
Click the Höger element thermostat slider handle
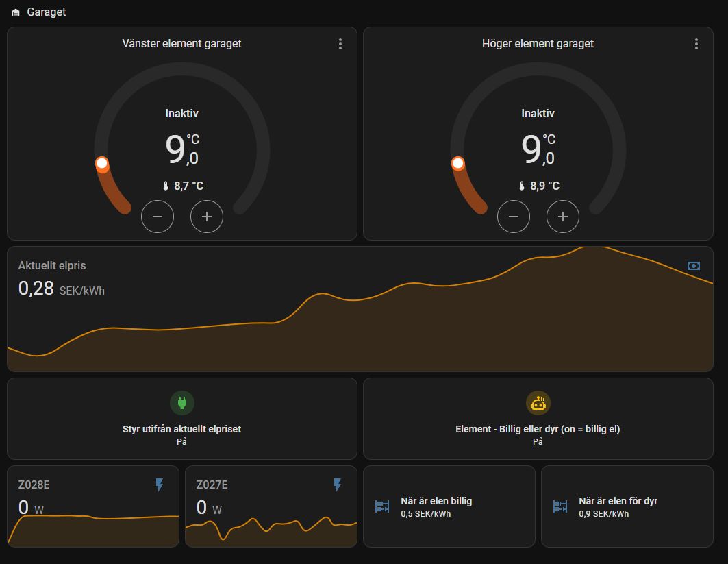tap(458, 163)
